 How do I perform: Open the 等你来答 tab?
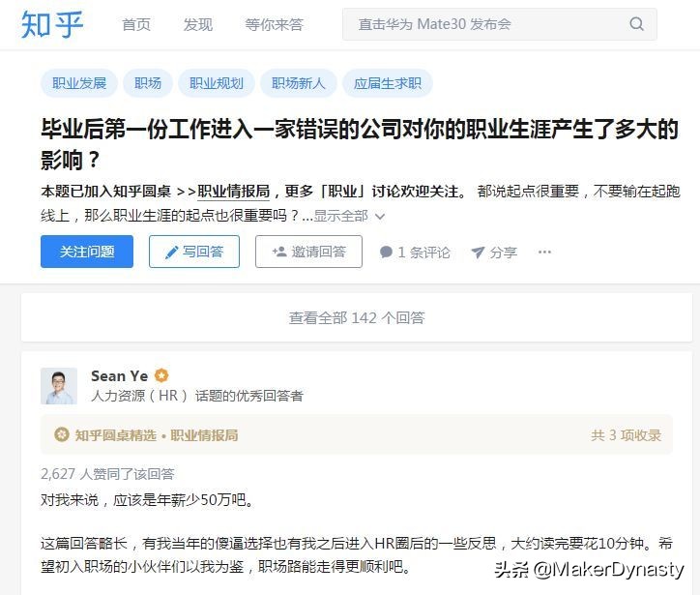[x=275, y=24]
